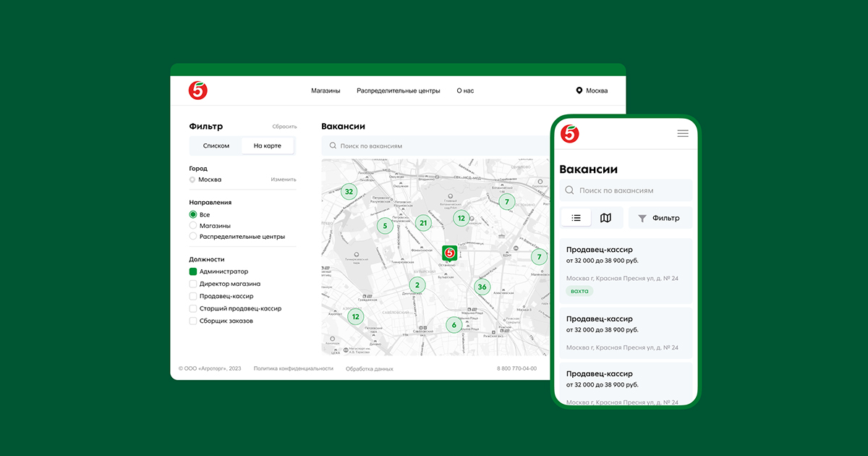Open the mobile Фильтр button
The width and height of the screenshot is (868, 456).
coord(660,218)
